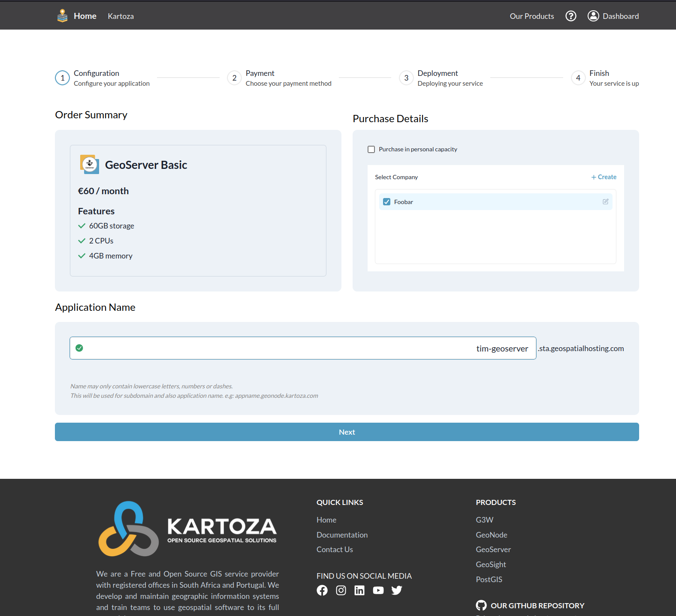This screenshot has width=676, height=616.
Task: Open GeoNode product link
Action: (x=492, y=535)
